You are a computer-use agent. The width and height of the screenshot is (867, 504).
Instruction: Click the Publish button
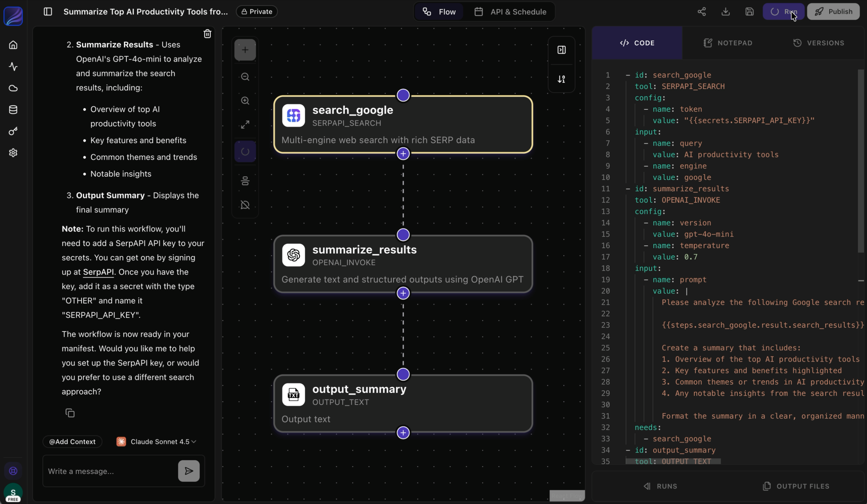coord(833,12)
